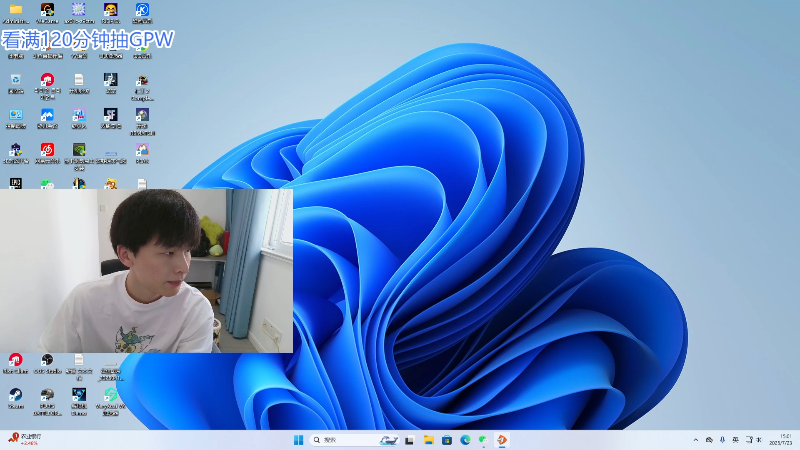Image resolution: width=800 pixels, height=450 pixels.
Task: Switch to the orange bird app on taskbar
Action: coord(502,440)
